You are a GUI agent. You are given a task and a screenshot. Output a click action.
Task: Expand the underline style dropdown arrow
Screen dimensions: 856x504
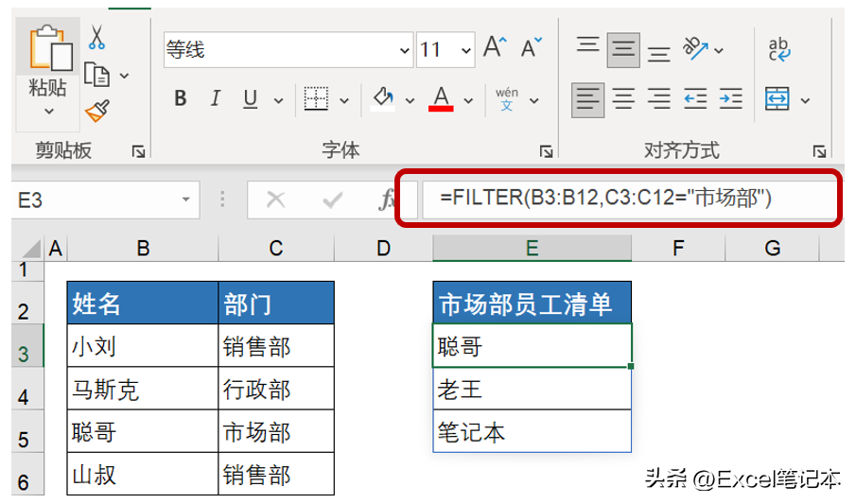[x=278, y=100]
